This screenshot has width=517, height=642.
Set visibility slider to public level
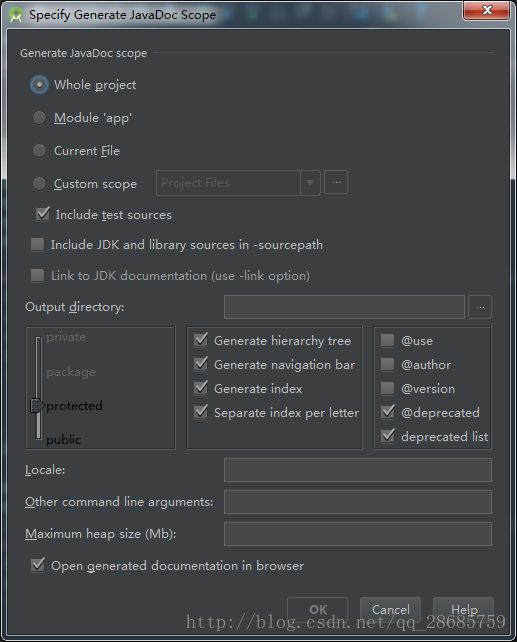click(63, 440)
